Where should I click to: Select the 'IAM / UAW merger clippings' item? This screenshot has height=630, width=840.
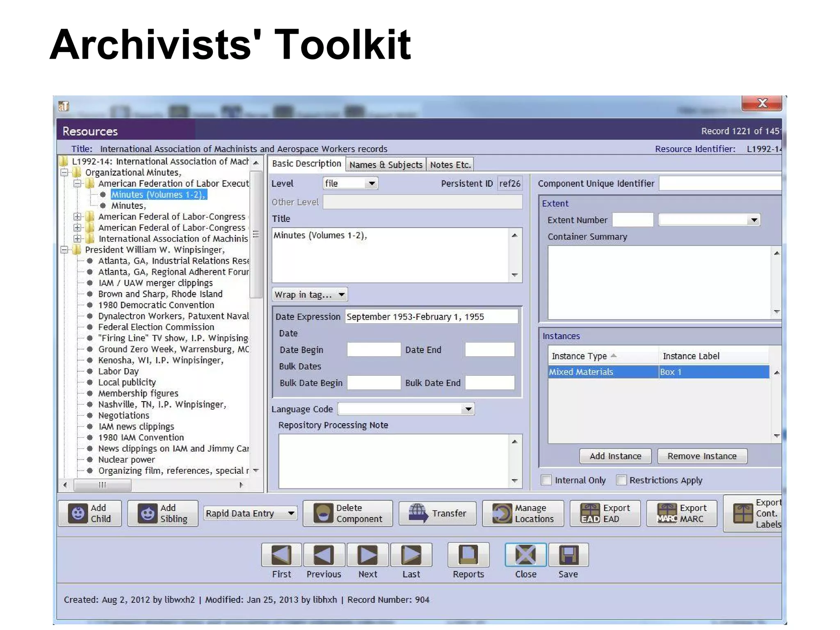[155, 283]
